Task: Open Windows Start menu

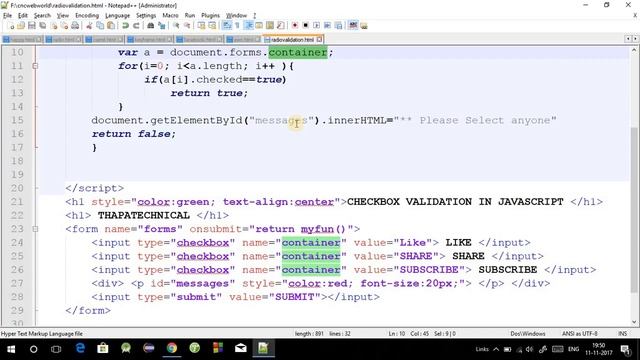Action: point(11,349)
